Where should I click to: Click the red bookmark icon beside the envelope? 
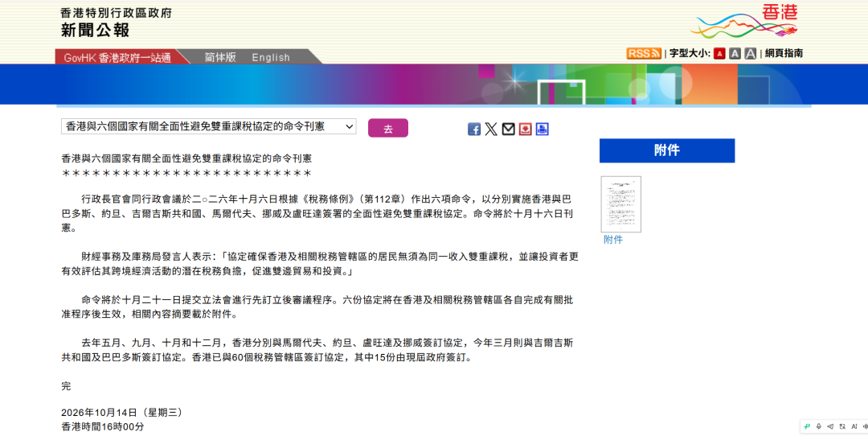[x=526, y=129]
